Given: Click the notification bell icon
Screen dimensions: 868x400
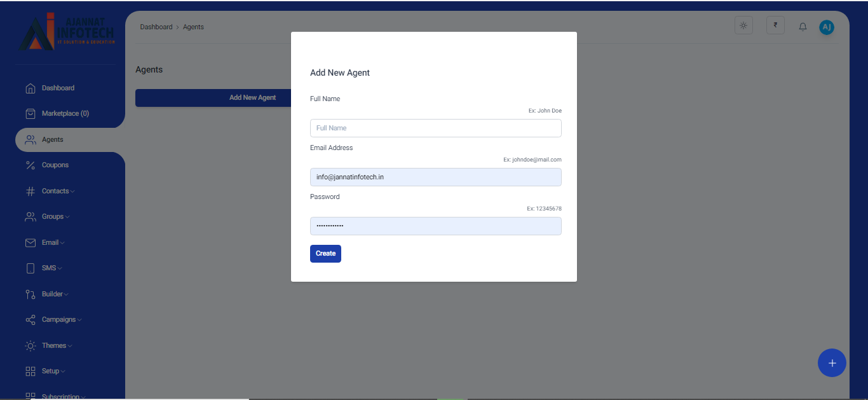Looking at the screenshot, I should coord(803,27).
